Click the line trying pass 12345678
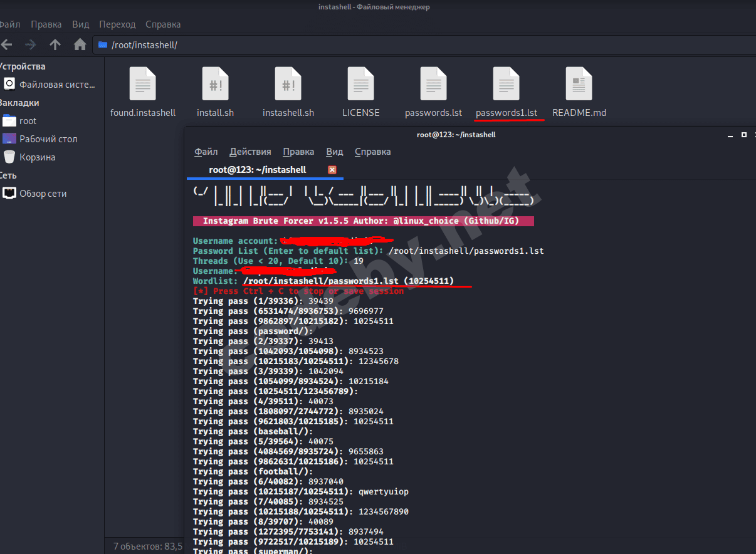 tap(296, 361)
